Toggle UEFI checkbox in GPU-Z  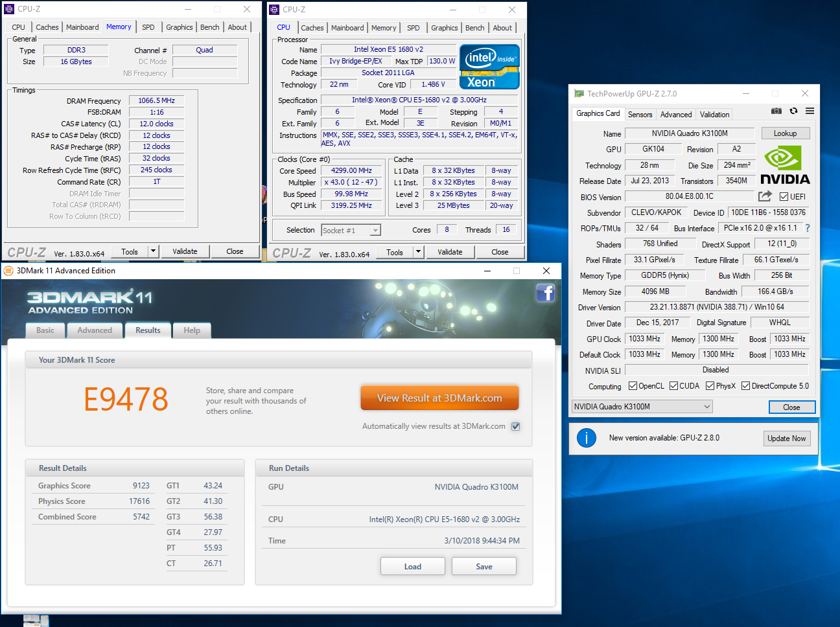(784, 197)
